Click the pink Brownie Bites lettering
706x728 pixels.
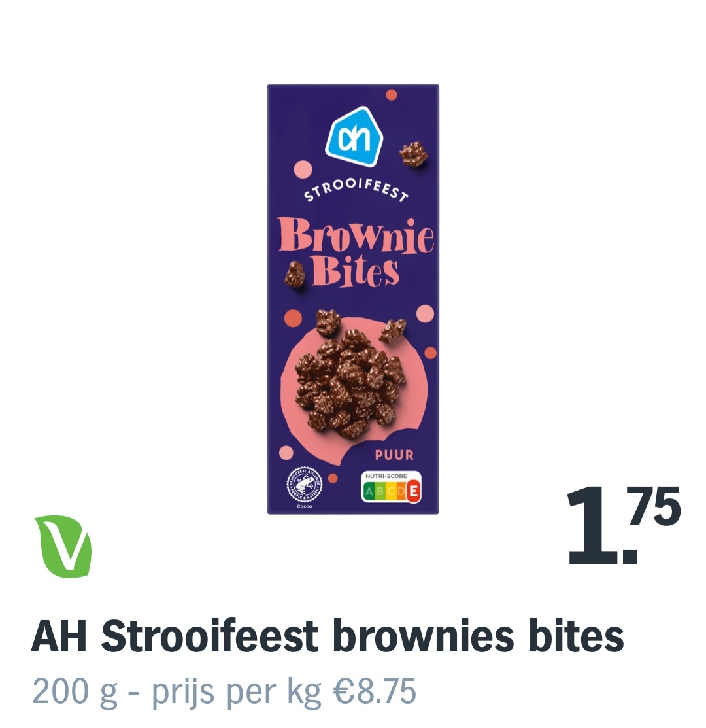tap(356, 252)
